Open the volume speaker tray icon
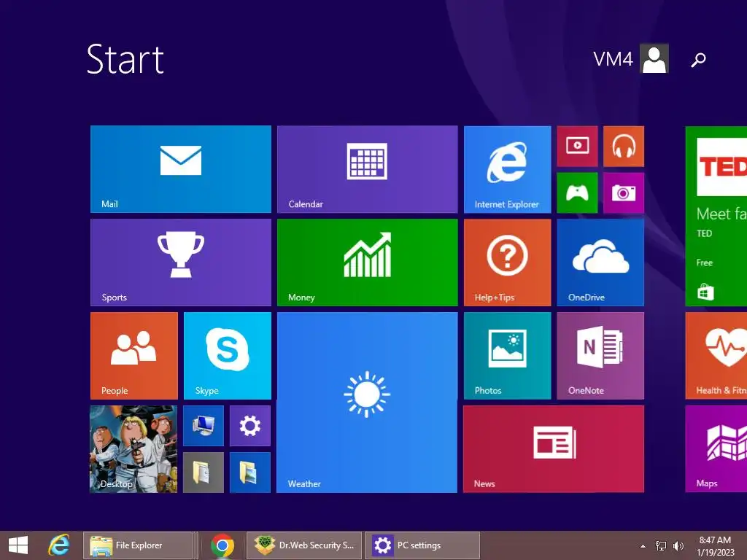This screenshot has height=560, width=747. (x=678, y=546)
